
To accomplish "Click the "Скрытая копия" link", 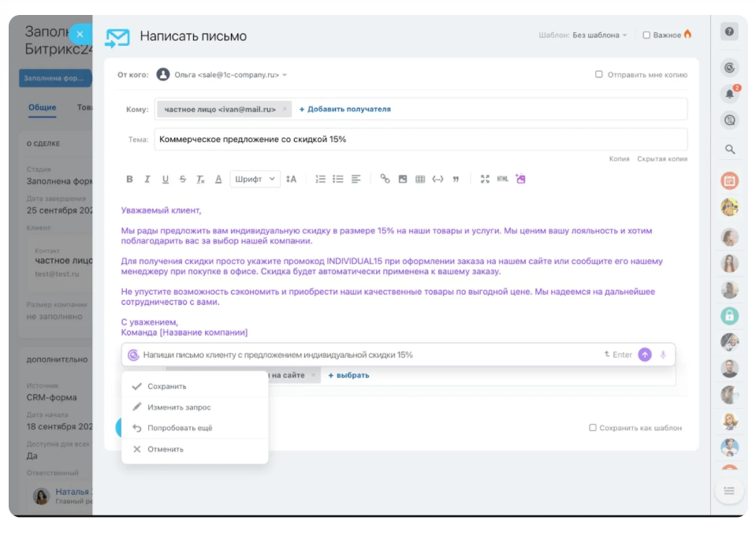I will coord(661,159).
